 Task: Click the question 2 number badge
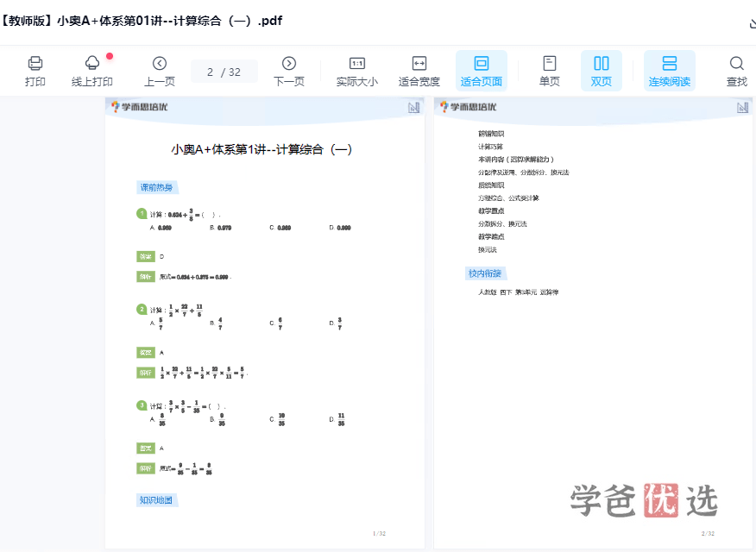142,310
